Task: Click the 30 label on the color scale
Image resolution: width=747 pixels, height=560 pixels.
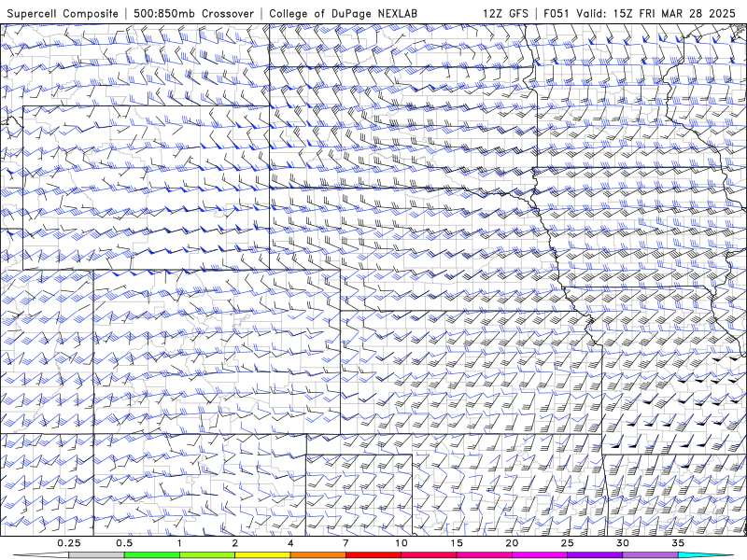Action: coord(622,543)
